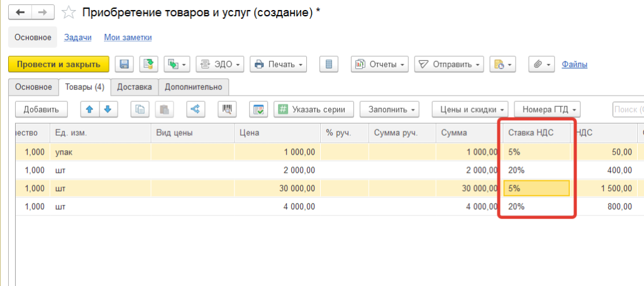This screenshot has height=286, width=644.
Task: Click the Вид цены column header
Action: [192, 133]
